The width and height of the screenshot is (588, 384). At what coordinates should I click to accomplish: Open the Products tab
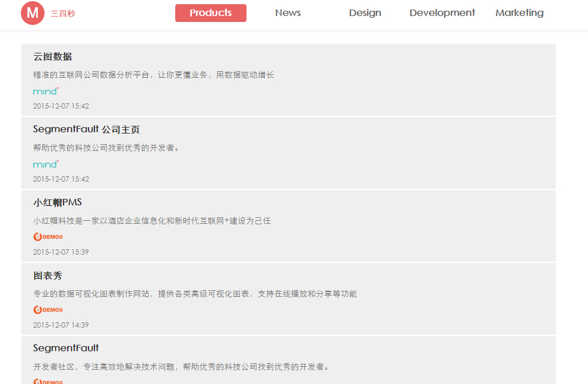(x=210, y=13)
